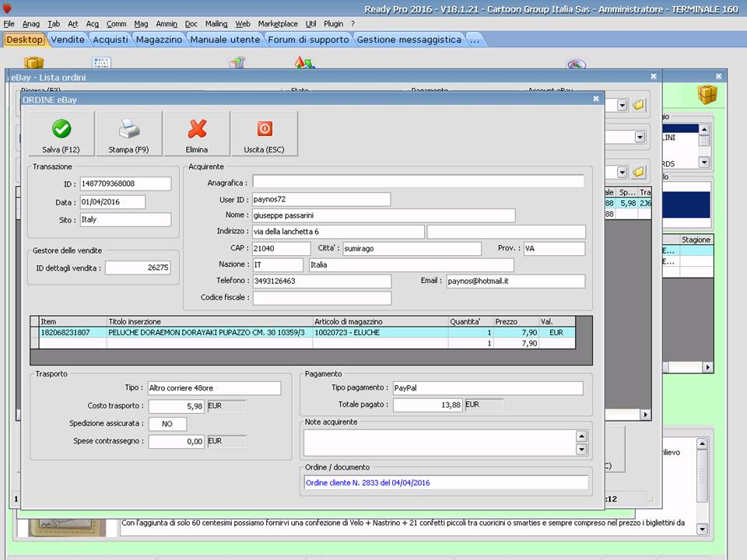
Task: Switch to the Vendite tab
Action: pos(68,40)
